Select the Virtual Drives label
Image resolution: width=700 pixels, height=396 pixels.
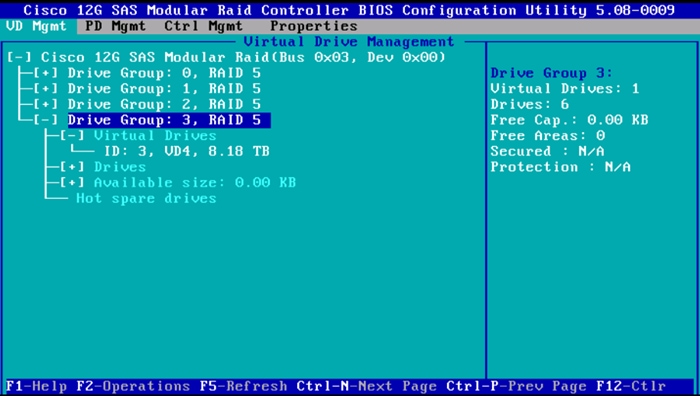tap(155, 136)
